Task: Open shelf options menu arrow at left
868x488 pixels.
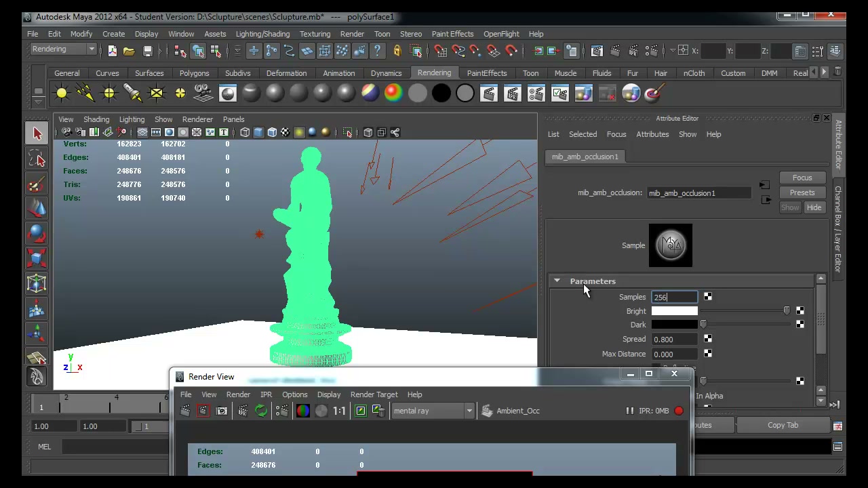Action: tap(39, 101)
